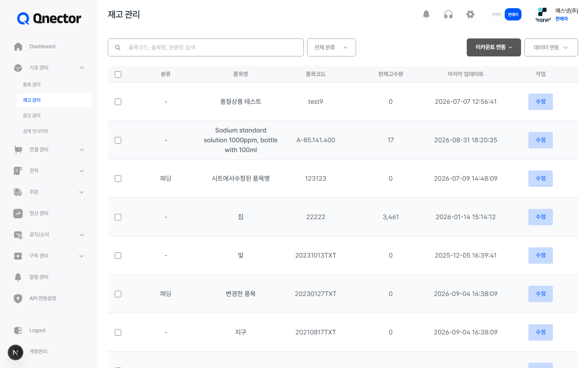Viewport: 588px width, 368px height.
Task: Check the 지구 row checkbox
Action: pos(118,332)
